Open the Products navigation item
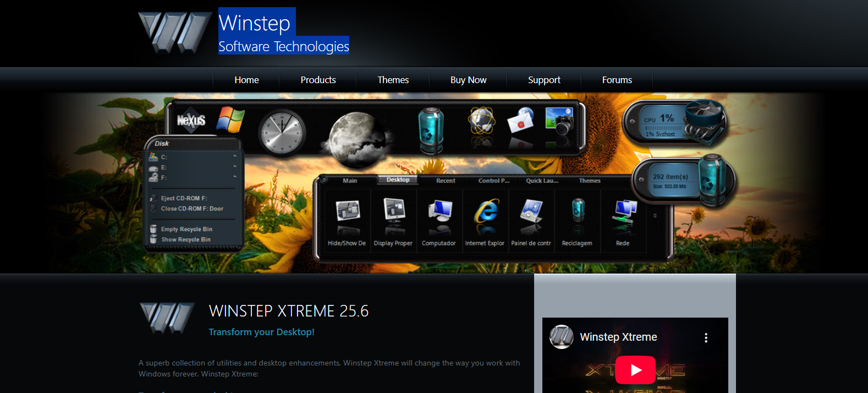868x393 pixels. [x=318, y=80]
